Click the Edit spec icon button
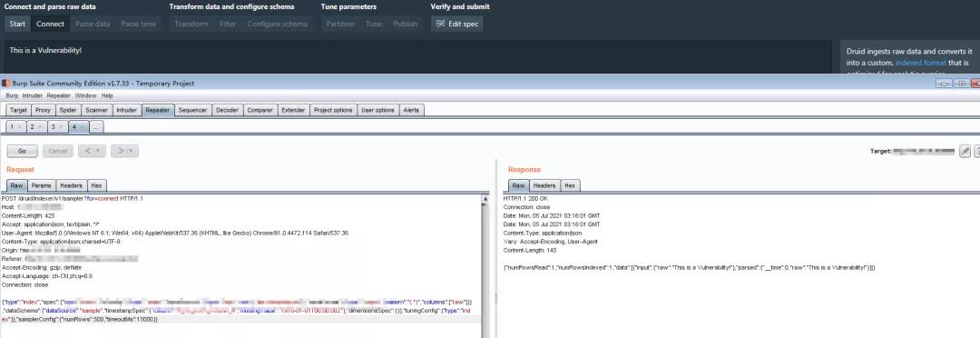980x338 pixels. point(456,24)
